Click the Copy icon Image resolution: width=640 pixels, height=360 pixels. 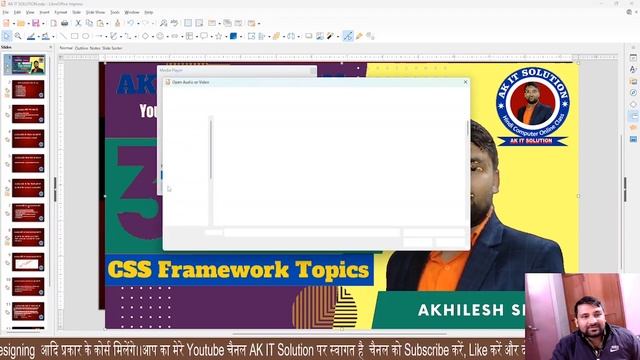click(89, 23)
